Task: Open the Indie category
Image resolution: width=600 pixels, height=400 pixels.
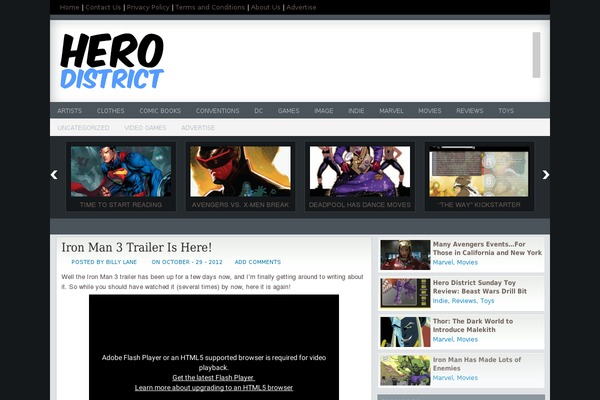Action: (356, 111)
